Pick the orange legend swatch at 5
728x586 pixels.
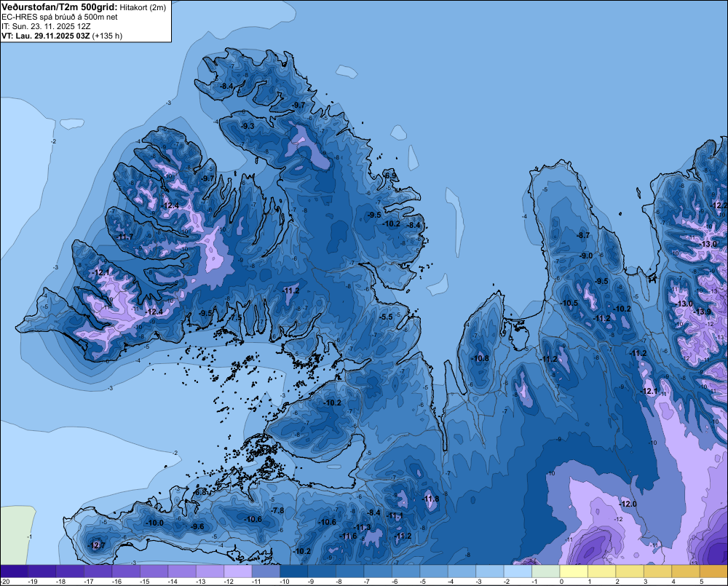(x=713, y=571)
